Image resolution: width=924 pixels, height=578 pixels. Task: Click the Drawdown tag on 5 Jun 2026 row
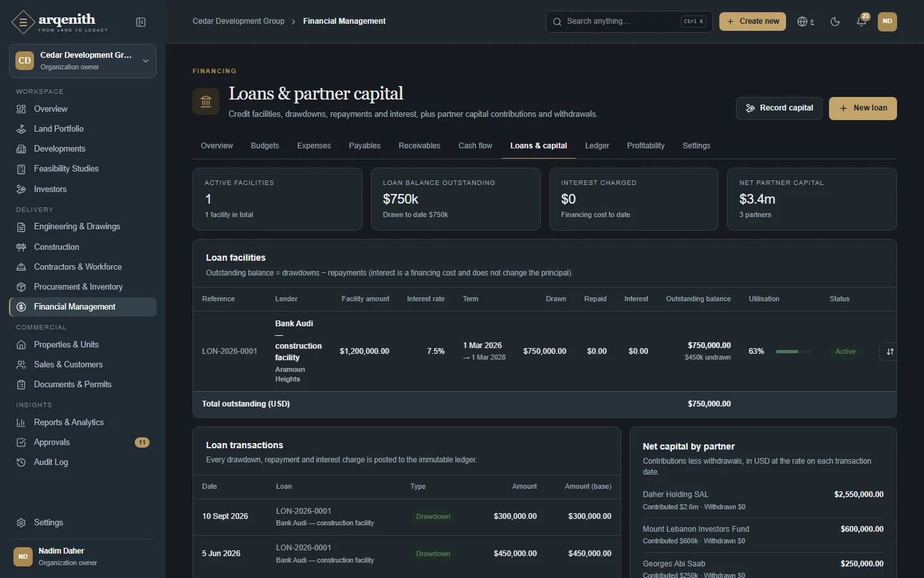click(433, 554)
